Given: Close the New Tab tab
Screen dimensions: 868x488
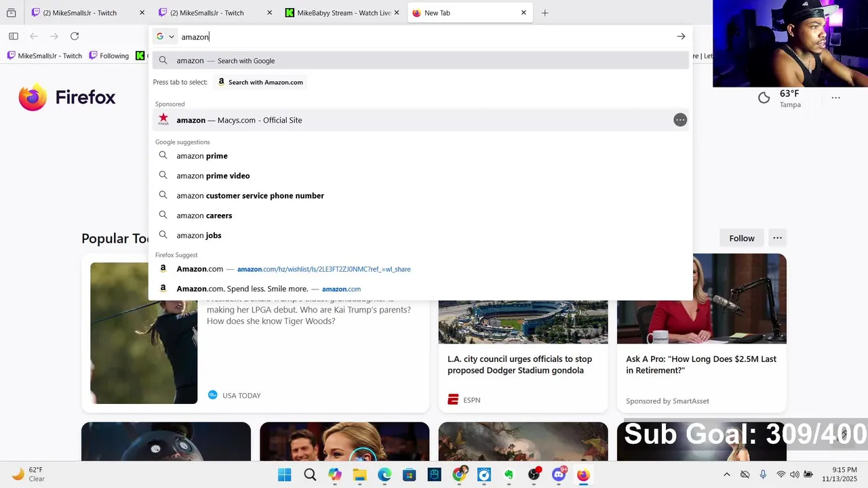Looking at the screenshot, I should 524,13.
